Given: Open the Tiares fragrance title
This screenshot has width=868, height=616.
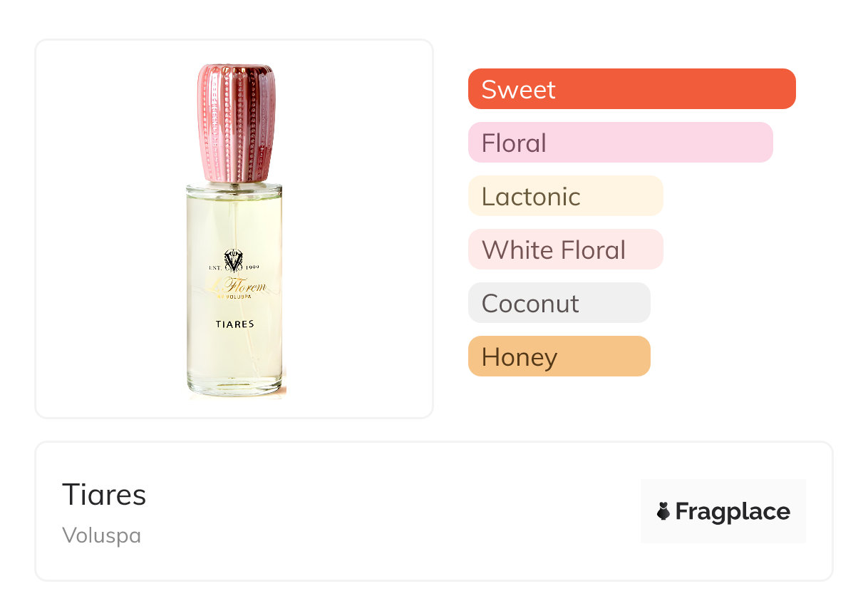Looking at the screenshot, I should coord(104,495).
